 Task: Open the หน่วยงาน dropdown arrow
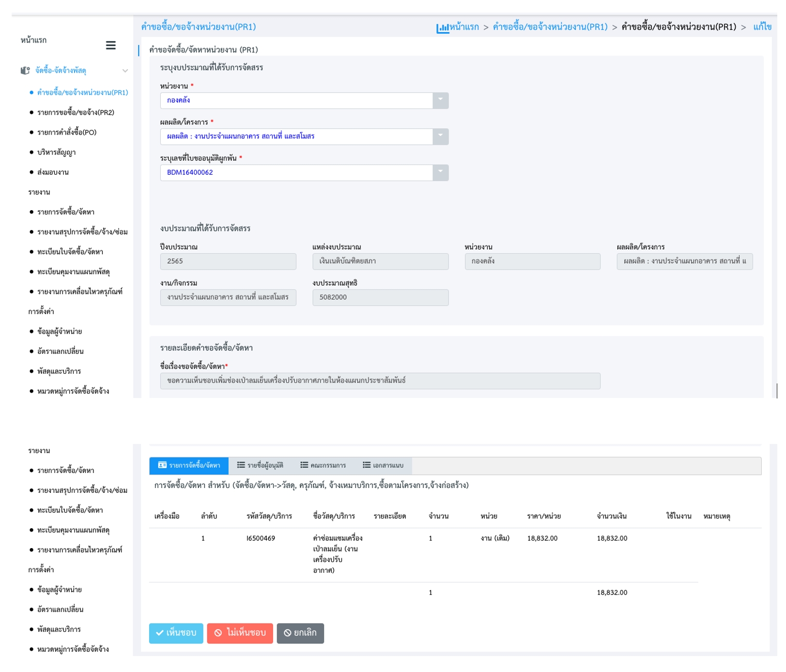pyautogui.click(x=440, y=100)
